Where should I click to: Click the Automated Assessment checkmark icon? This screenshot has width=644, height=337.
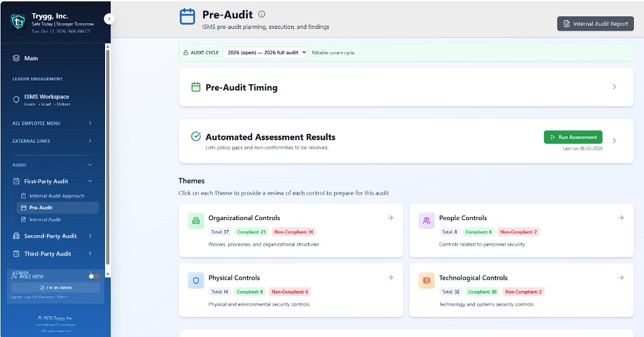click(x=196, y=136)
